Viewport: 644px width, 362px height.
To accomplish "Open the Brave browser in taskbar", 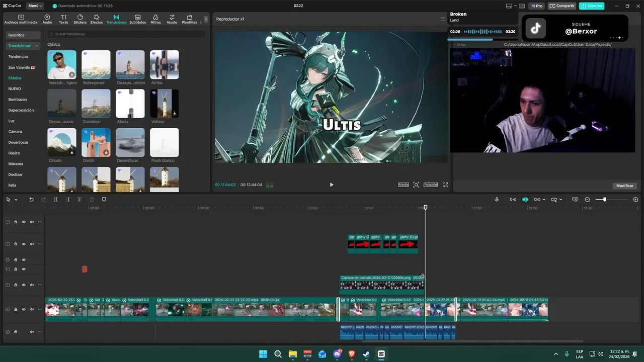I will click(352, 354).
